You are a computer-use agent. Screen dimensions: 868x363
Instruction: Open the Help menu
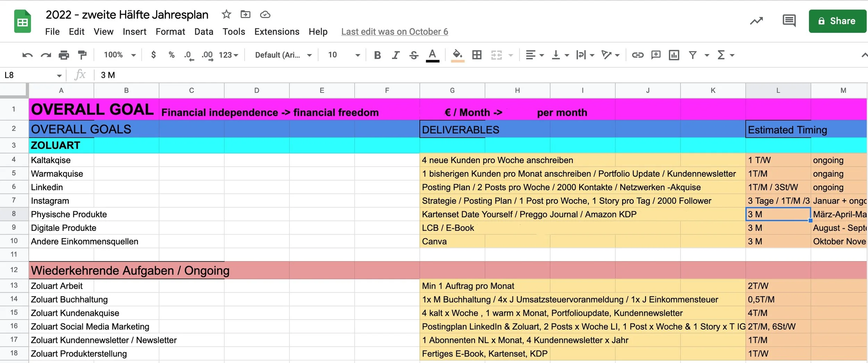pyautogui.click(x=318, y=32)
